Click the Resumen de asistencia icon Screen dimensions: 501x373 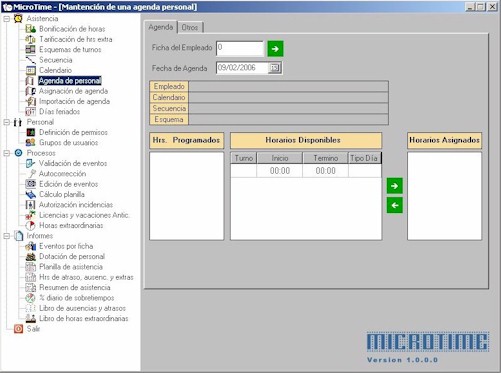pos(31,287)
